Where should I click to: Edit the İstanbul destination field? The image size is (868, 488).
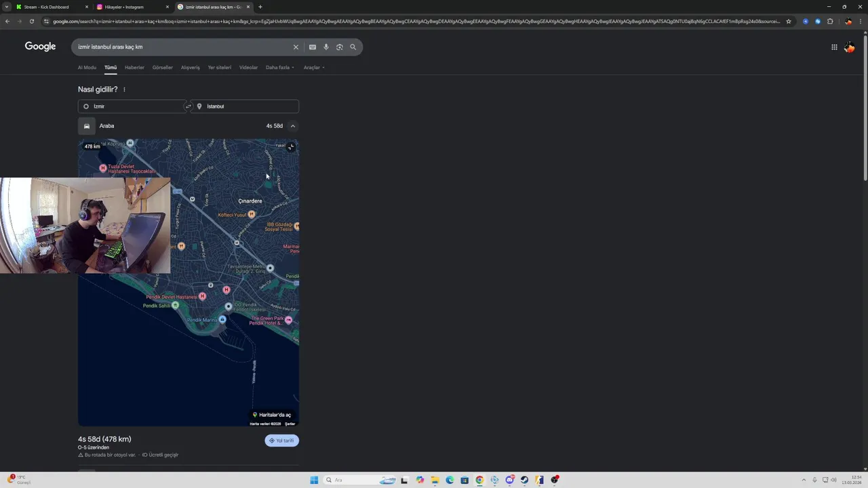(245, 106)
